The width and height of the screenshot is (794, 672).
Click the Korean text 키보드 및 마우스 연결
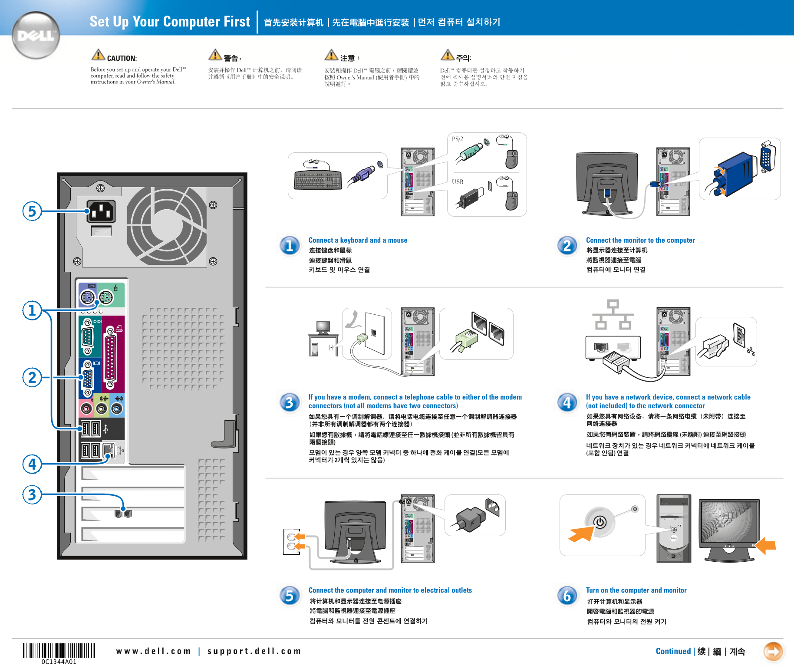[x=339, y=270]
